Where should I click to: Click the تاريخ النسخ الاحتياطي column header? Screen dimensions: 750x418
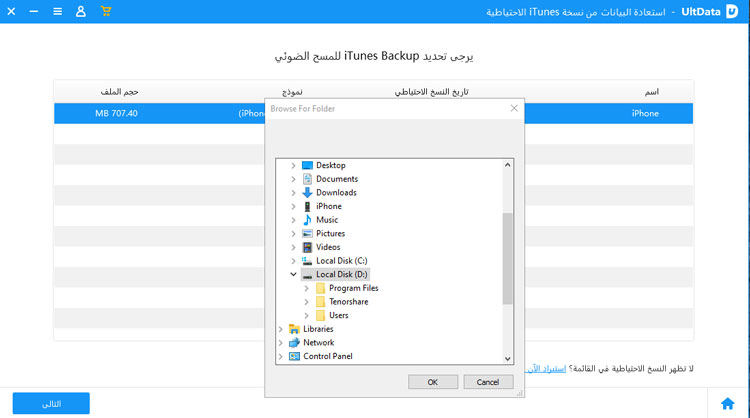tap(431, 92)
